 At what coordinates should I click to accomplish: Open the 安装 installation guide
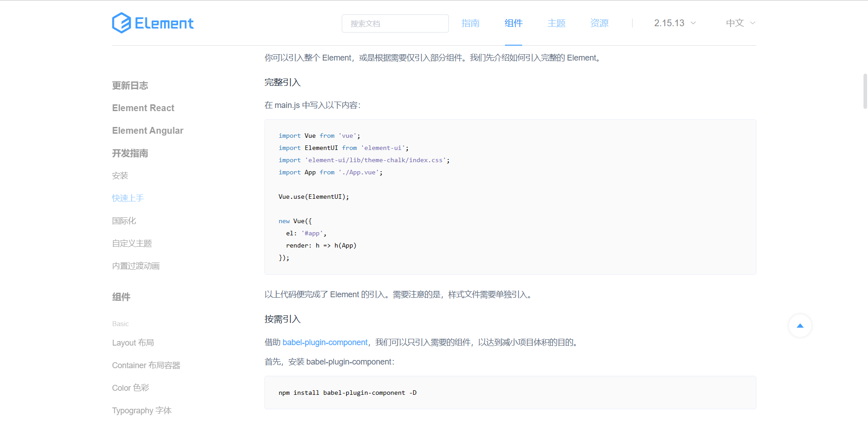point(120,176)
